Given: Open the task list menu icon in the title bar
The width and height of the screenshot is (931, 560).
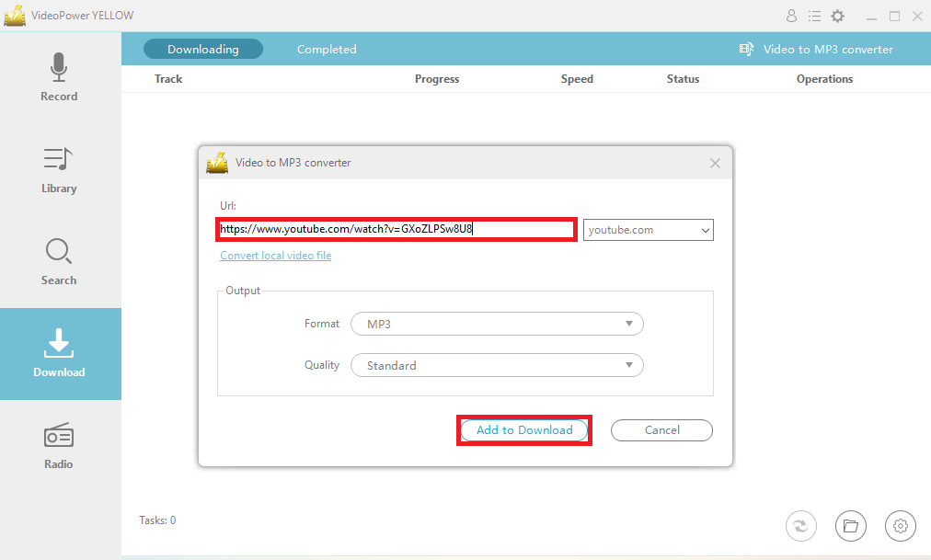Looking at the screenshot, I should tap(815, 16).
